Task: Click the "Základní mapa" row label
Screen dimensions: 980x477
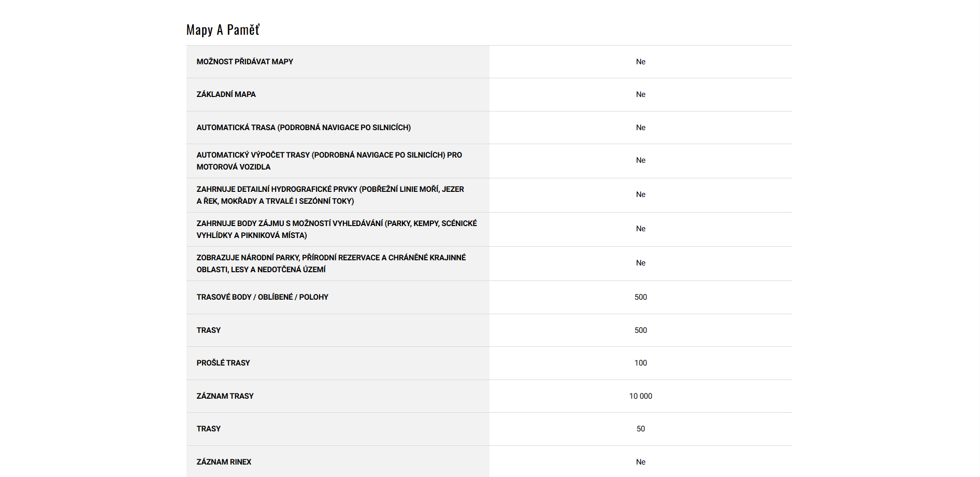Action: point(226,94)
